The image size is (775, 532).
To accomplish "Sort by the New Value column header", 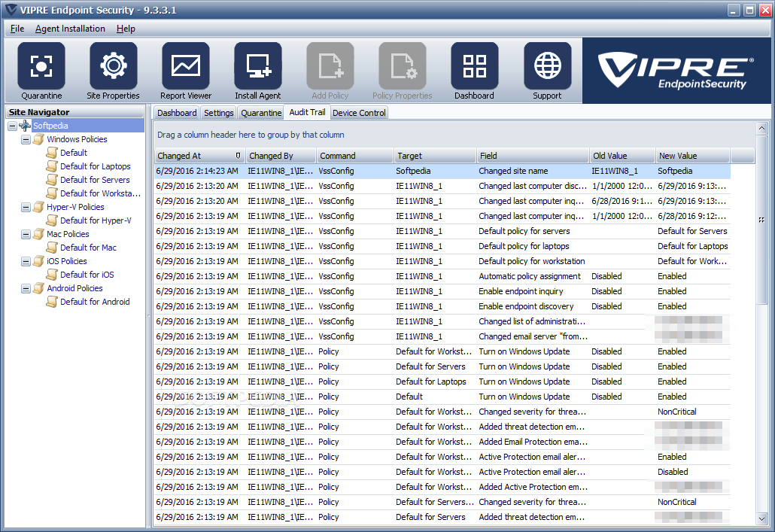I will [692, 156].
